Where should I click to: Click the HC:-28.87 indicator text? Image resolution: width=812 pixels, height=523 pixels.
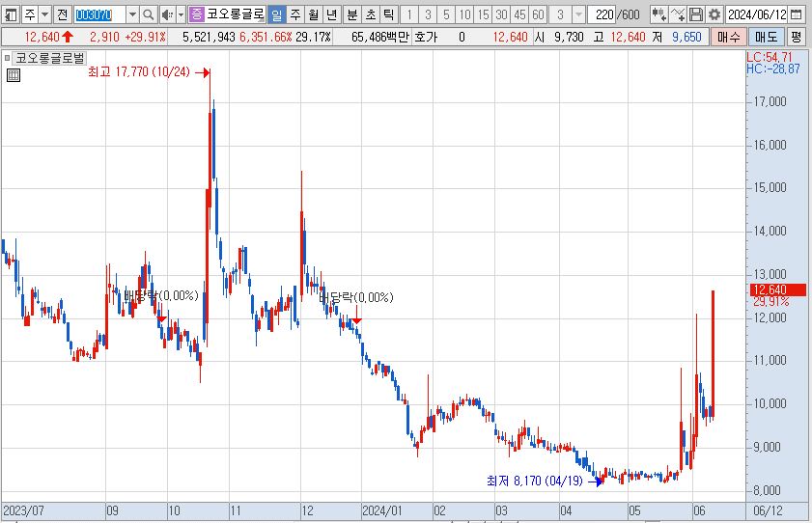[x=772, y=69]
